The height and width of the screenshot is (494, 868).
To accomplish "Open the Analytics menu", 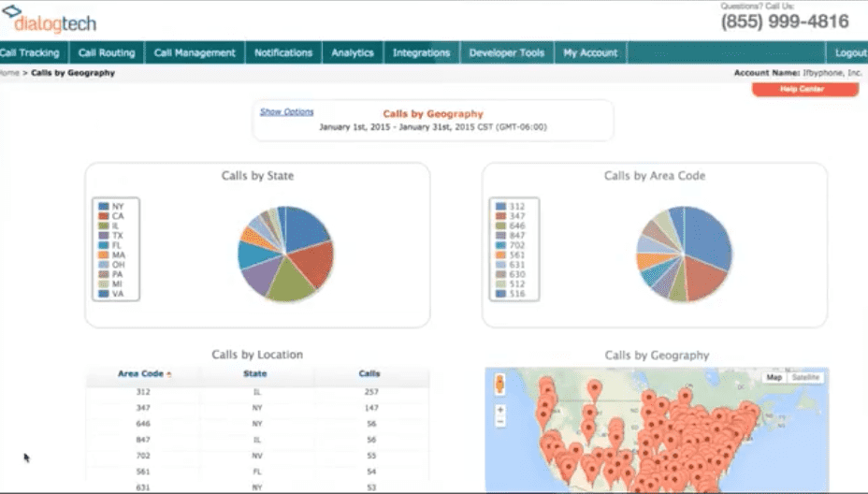I will point(353,53).
